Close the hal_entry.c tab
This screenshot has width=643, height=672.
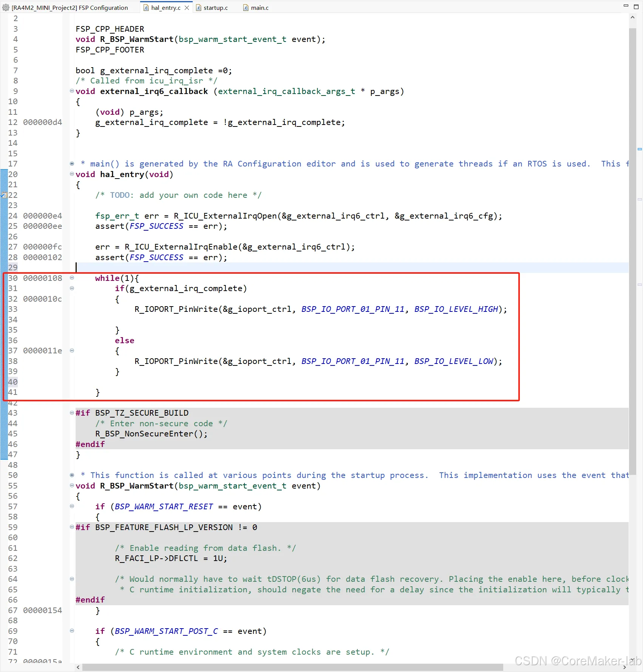pyautogui.click(x=187, y=8)
